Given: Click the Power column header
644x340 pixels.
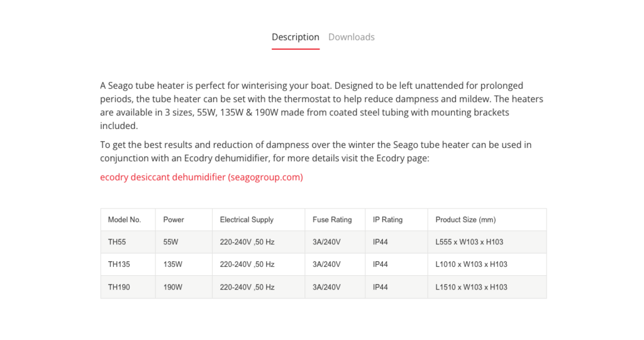Looking at the screenshot, I should 184,220.
